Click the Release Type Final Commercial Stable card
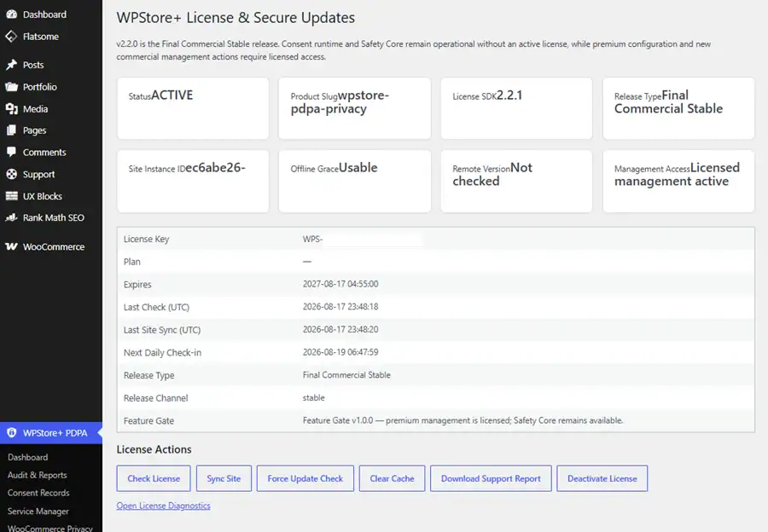The image size is (768, 532). (x=678, y=108)
